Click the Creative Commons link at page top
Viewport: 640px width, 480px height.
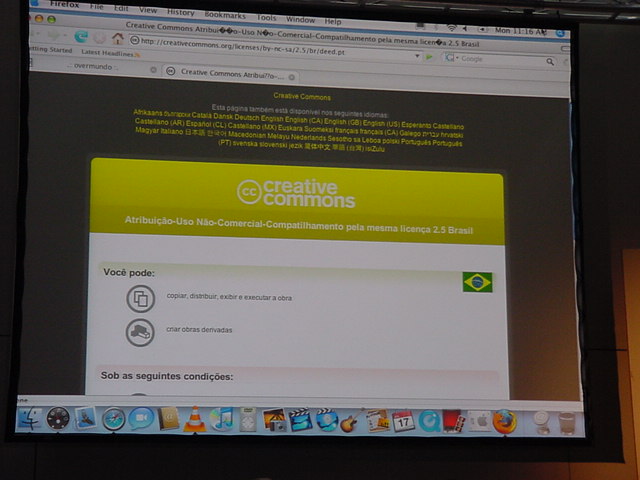(302, 97)
